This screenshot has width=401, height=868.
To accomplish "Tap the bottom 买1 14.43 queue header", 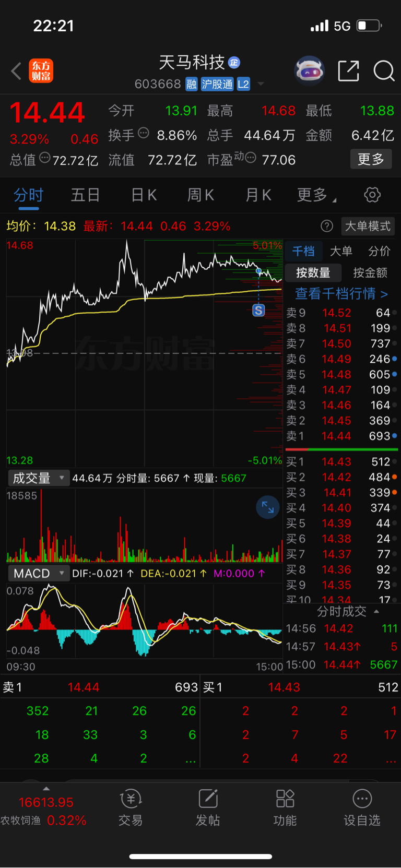I will click(x=301, y=687).
